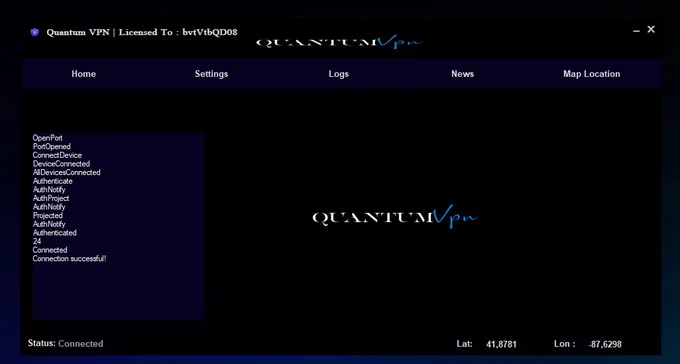Select the Connected log entry in list

click(50, 250)
